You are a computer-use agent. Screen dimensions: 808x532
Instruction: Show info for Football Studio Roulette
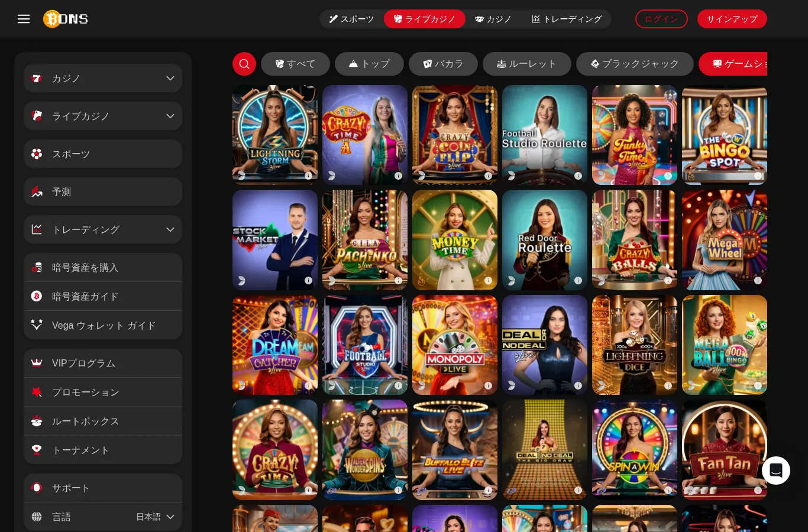578,176
